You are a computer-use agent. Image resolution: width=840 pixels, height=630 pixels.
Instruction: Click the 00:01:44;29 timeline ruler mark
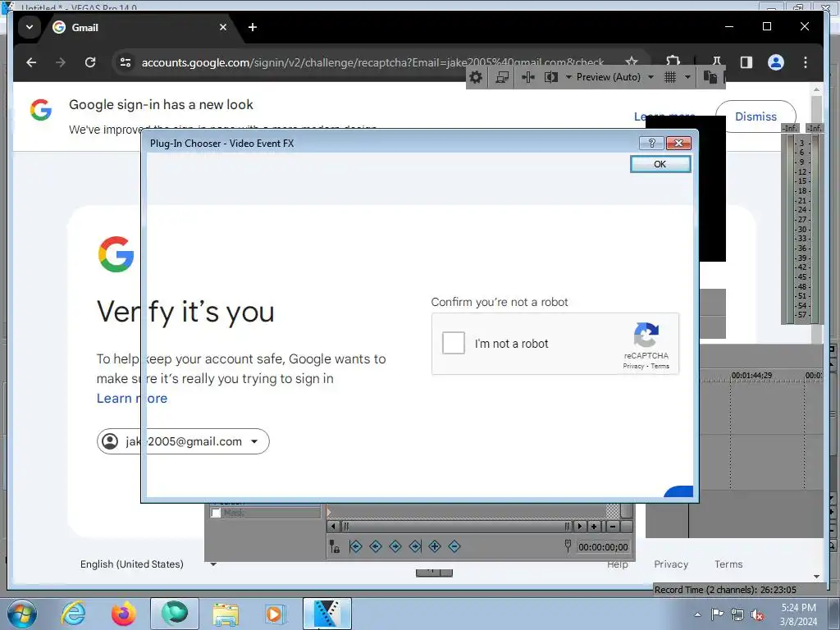pos(751,376)
